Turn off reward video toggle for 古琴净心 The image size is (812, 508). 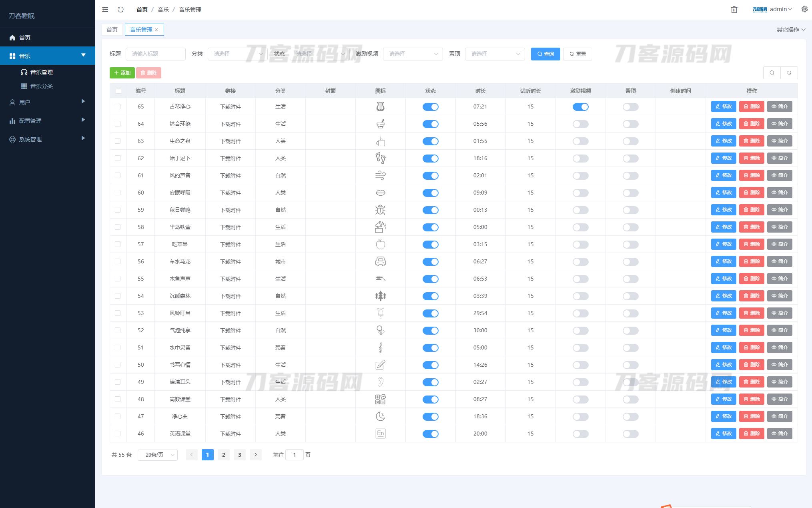point(581,106)
